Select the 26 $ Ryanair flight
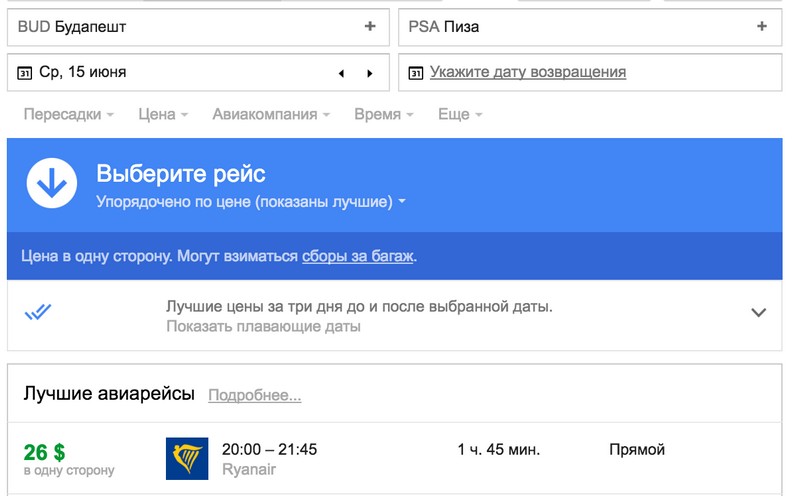The width and height of the screenshot is (800, 496). (x=394, y=458)
